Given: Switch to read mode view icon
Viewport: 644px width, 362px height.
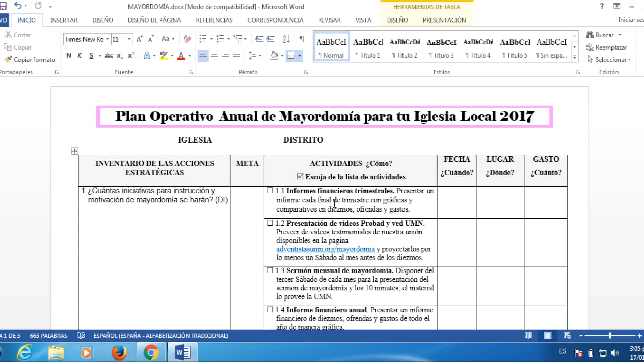Looking at the screenshot, I should [528, 335].
